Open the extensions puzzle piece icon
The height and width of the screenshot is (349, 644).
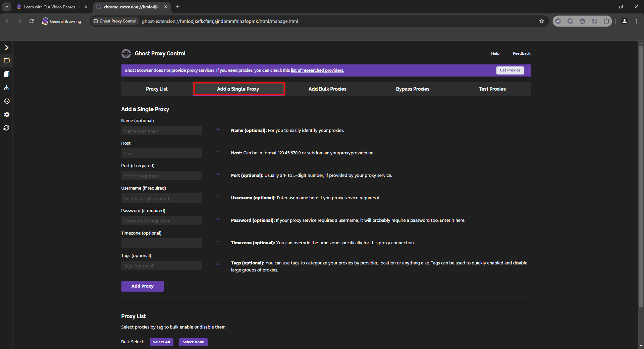pos(606,21)
